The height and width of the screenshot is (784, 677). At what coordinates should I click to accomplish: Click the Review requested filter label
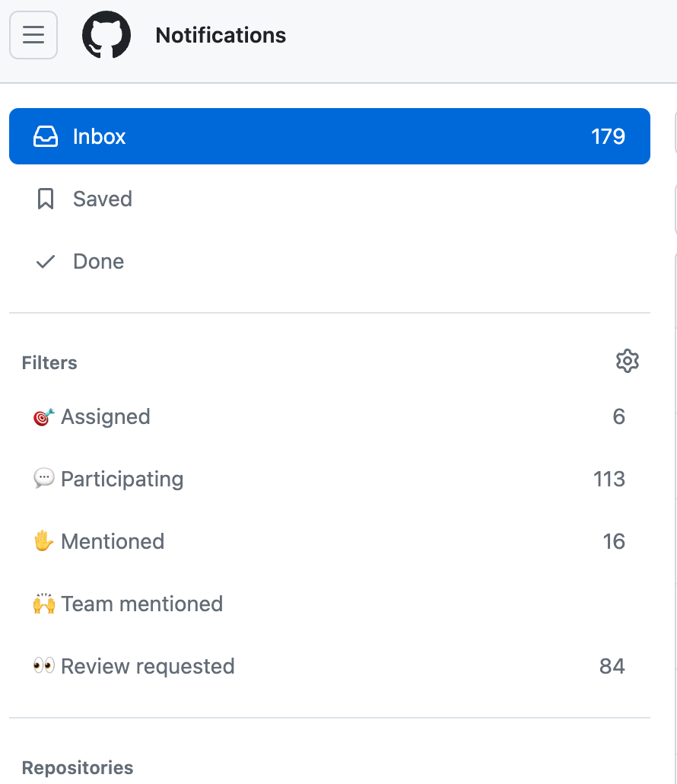click(x=148, y=667)
